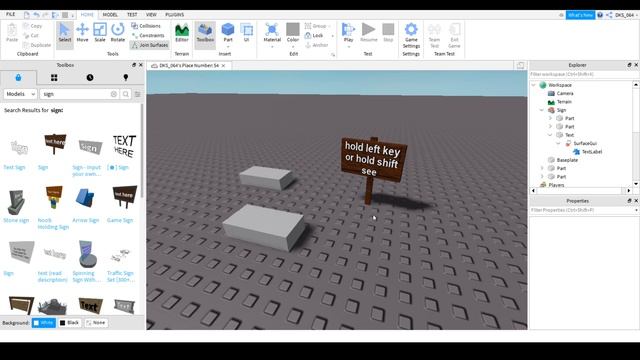Open the Terrain Editor
The width and height of the screenshot is (640, 360).
182,33
